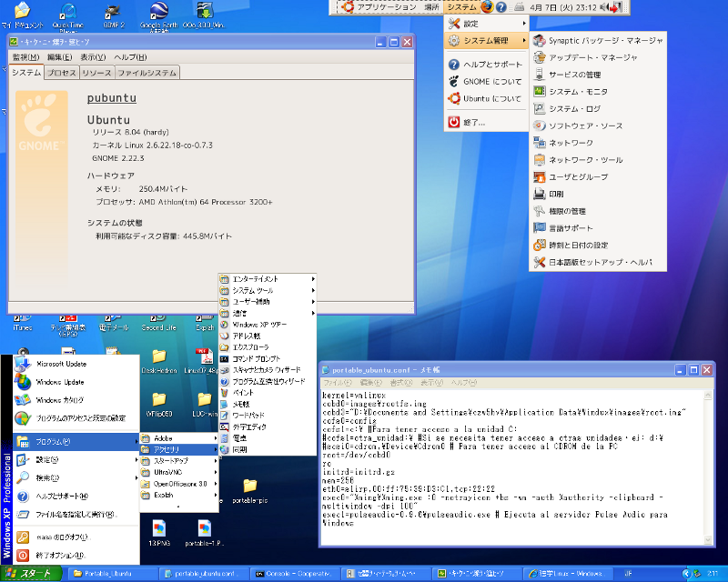This screenshot has width=728, height=582.
Task: Expand Communications (通信) submenu
Action: tap(268, 313)
